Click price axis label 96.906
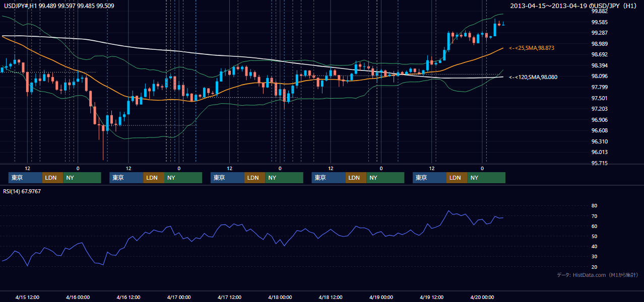 pyautogui.click(x=599, y=120)
